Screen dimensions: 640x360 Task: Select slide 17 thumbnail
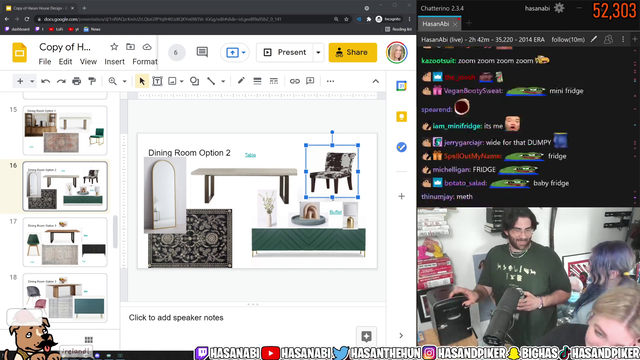65,242
